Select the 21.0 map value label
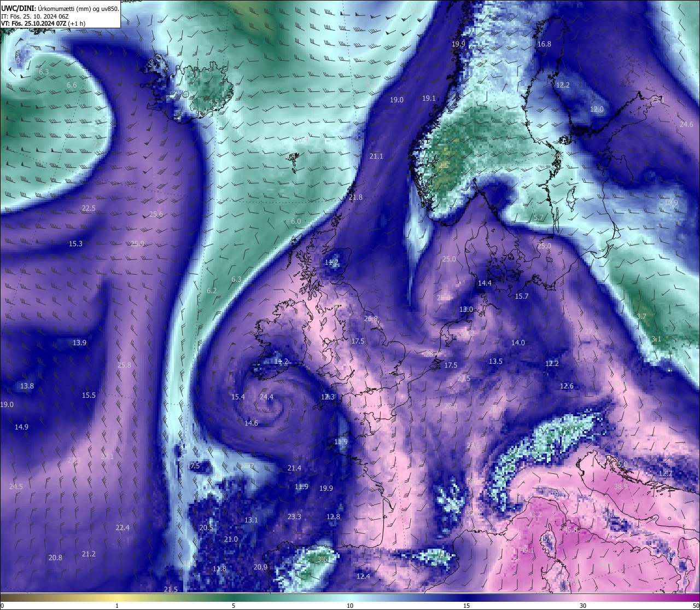Image resolution: width=700 pixels, height=610 pixels. (231, 539)
